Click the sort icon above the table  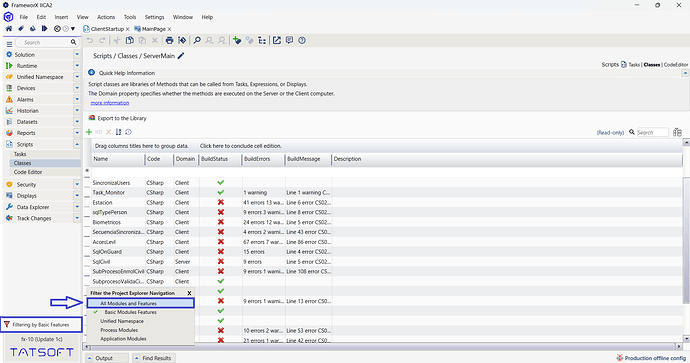pos(118,132)
